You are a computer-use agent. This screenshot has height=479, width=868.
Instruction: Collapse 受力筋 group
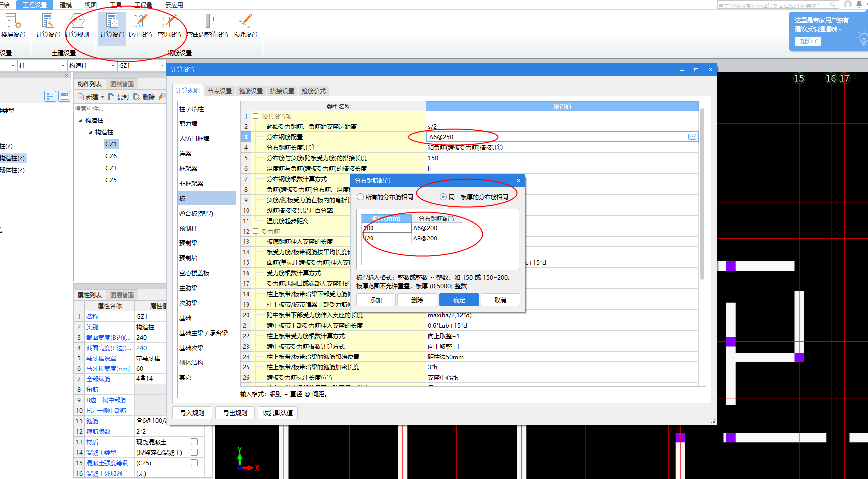[256, 231]
